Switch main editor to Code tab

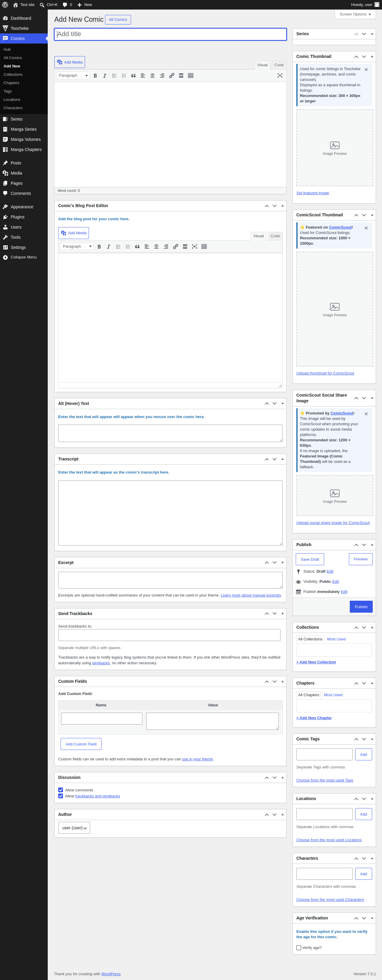click(x=279, y=65)
